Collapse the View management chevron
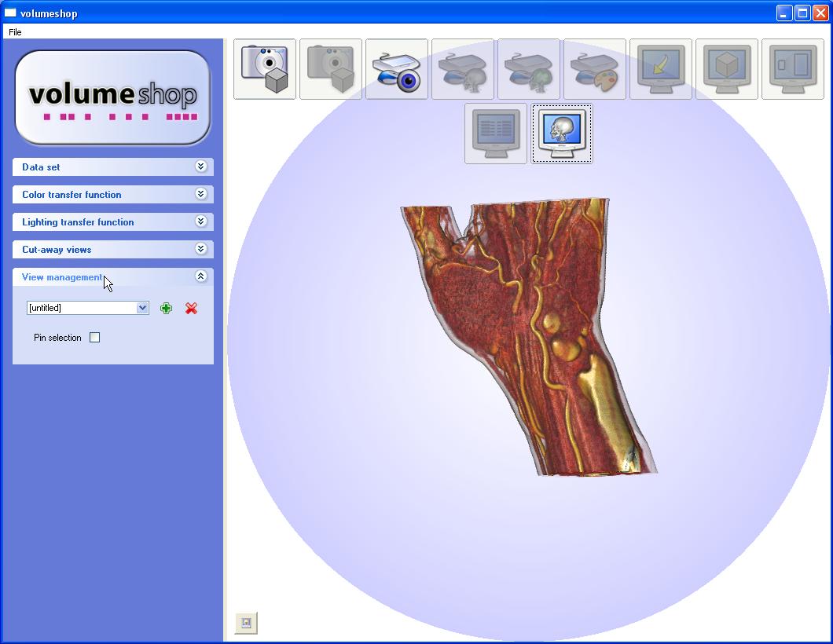This screenshot has height=644, width=833. click(201, 276)
